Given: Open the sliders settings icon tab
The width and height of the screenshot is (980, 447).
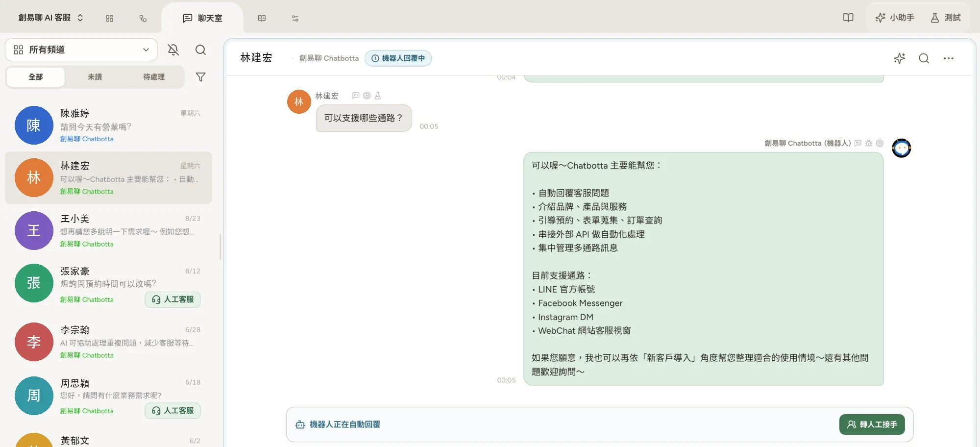Looking at the screenshot, I should click(x=295, y=18).
